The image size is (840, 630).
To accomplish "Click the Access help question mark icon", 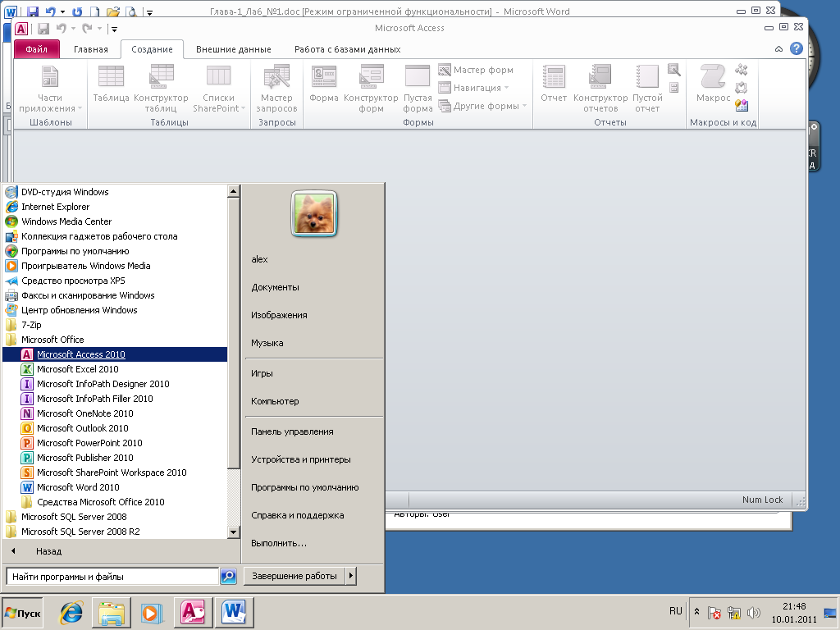I will pyautogui.click(x=797, y=48).
